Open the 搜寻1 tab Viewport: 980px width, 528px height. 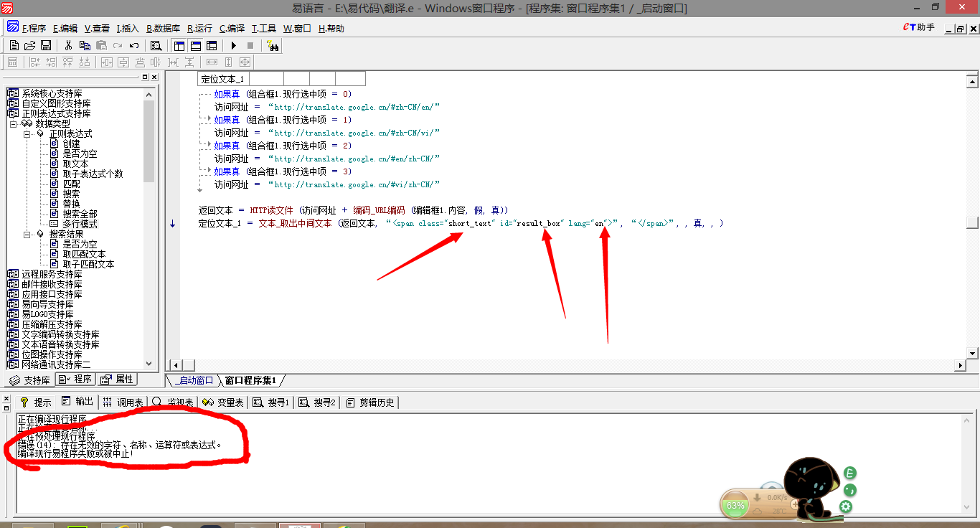click(x=270, y=402)
